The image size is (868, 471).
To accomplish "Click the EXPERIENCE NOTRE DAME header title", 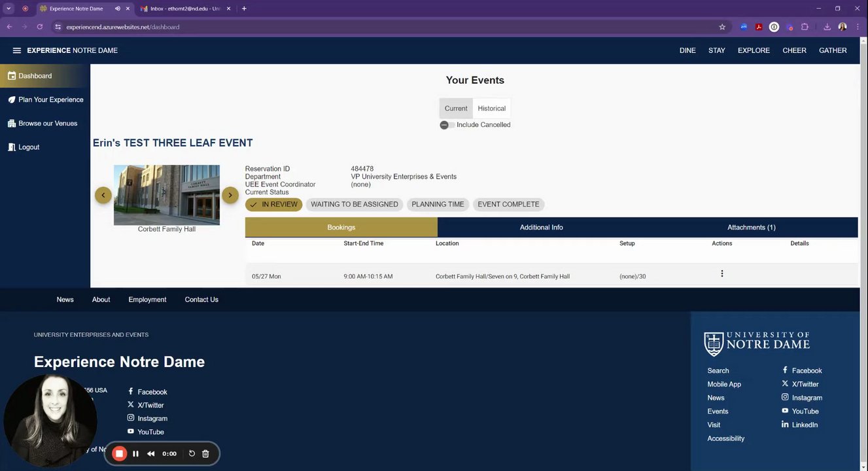I will pyautogui.click(x=73, y=50).
